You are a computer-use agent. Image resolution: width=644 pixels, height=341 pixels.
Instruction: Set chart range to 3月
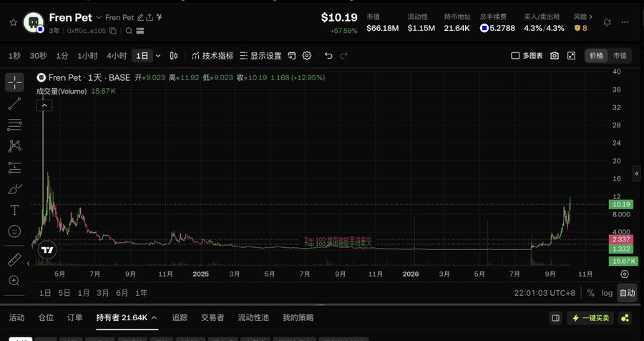[x=102, y=293]
